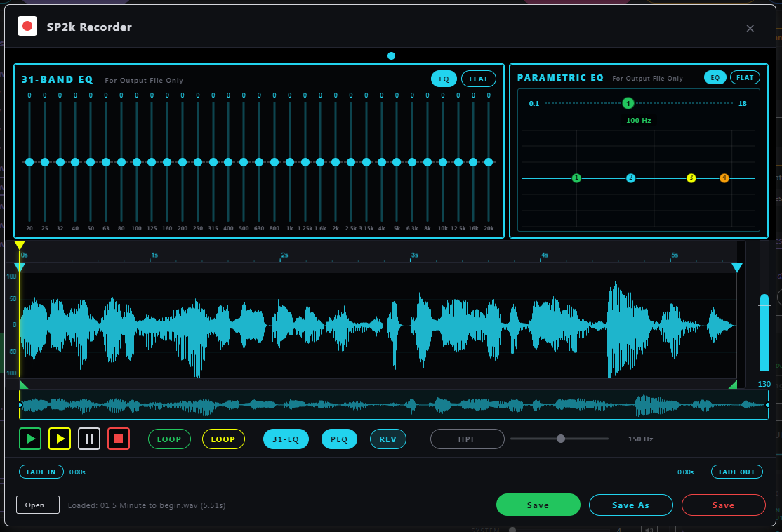
Task: Click the green fade-in corner marker
Action: tap(22, 385)
